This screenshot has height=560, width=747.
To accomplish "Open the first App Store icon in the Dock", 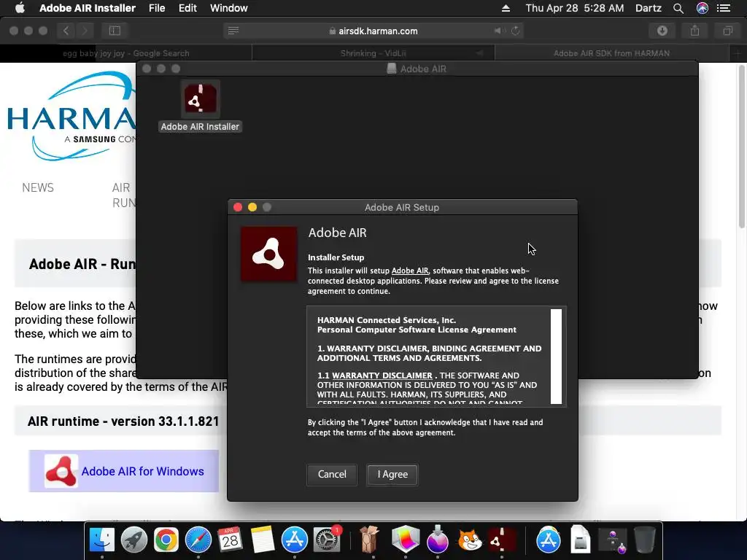I will pos(295,540).
